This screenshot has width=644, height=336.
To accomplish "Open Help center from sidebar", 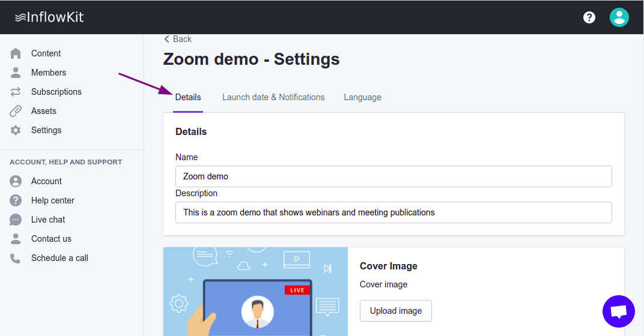I will (53, 200).
